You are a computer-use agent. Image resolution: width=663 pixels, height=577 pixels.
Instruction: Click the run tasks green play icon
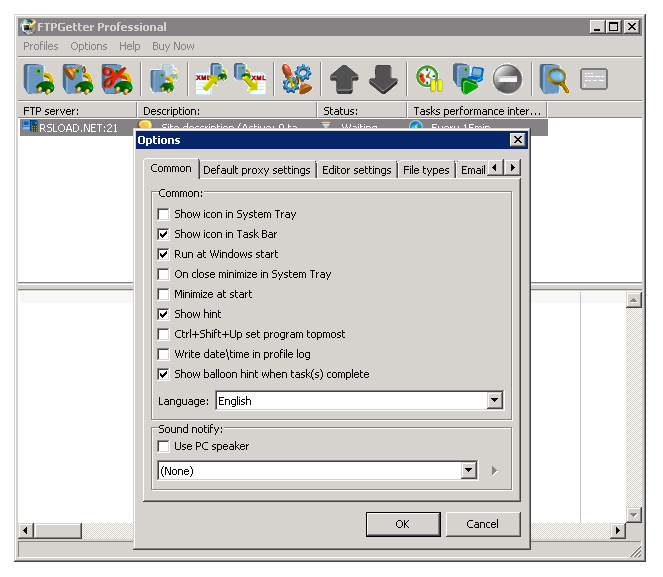point(468,79)
